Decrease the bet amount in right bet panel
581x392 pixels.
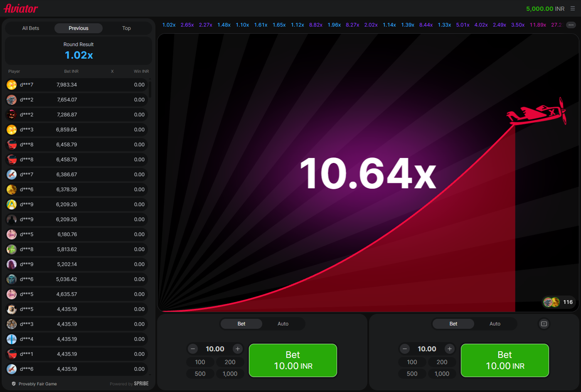click(x=404, y=349)
